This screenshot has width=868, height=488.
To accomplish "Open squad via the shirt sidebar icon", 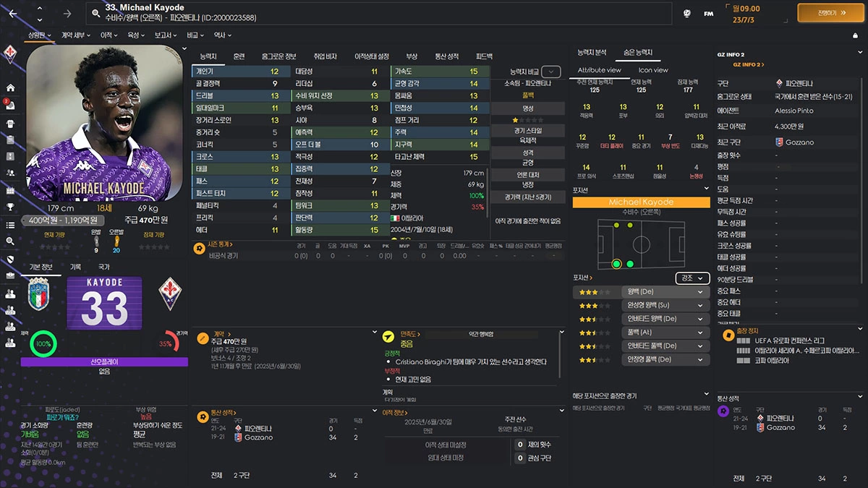I will (10, 122).
